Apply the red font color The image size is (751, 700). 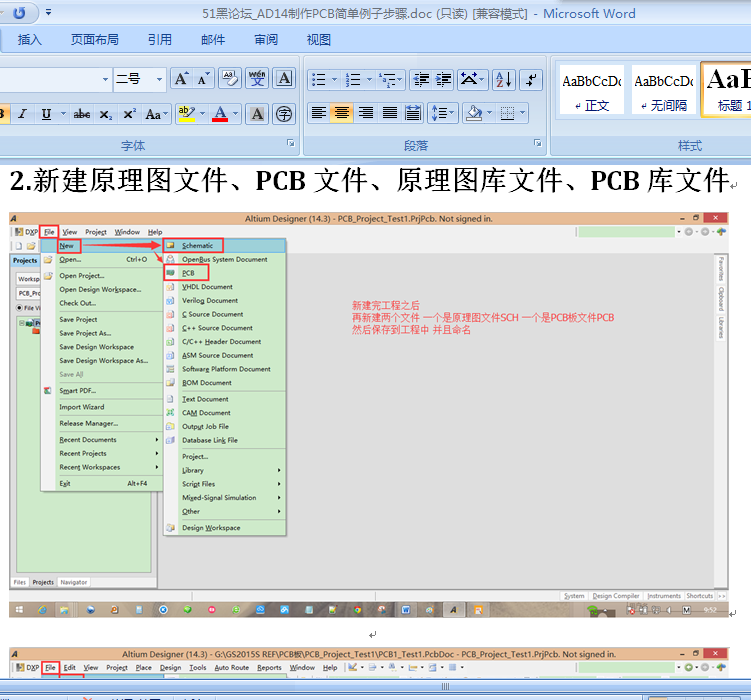tap(220, 114)
